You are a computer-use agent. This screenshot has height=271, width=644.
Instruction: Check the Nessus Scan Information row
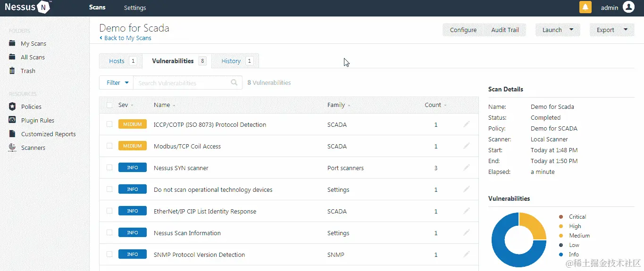[x=109, y=233]
